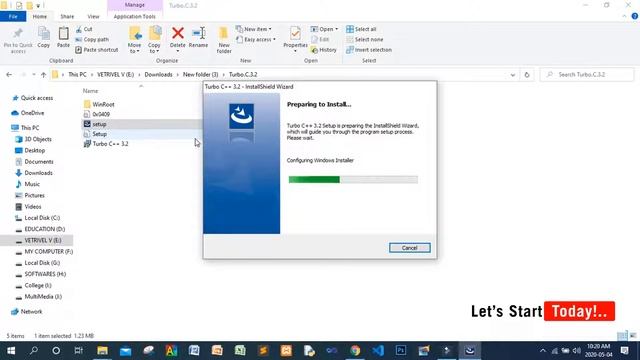Click the Manage contextual tab

pyautogui.click(x=135, y=5)
